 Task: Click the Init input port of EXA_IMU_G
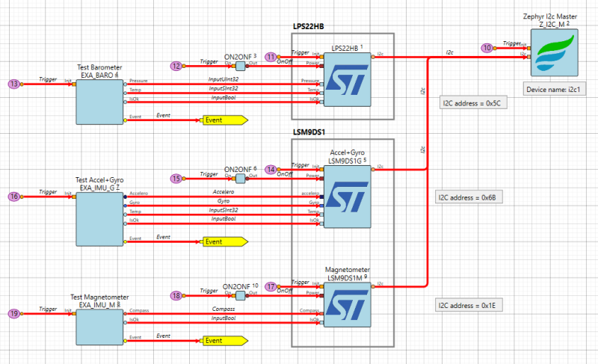tap(74, 197)
